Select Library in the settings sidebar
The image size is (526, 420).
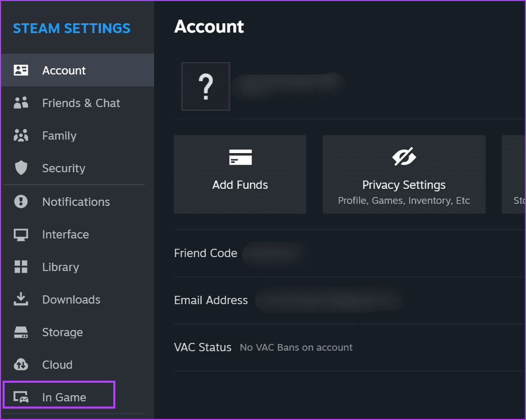click(x=78, y=267)
